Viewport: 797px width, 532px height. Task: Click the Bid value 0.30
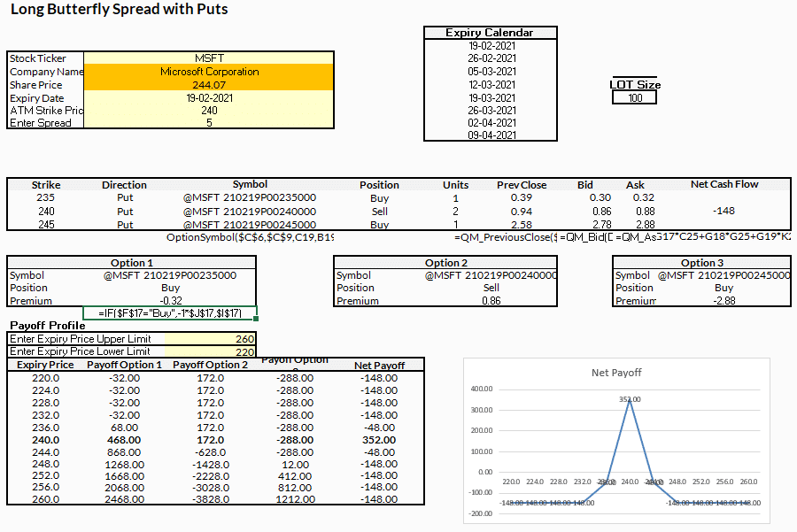coord(600,197)
